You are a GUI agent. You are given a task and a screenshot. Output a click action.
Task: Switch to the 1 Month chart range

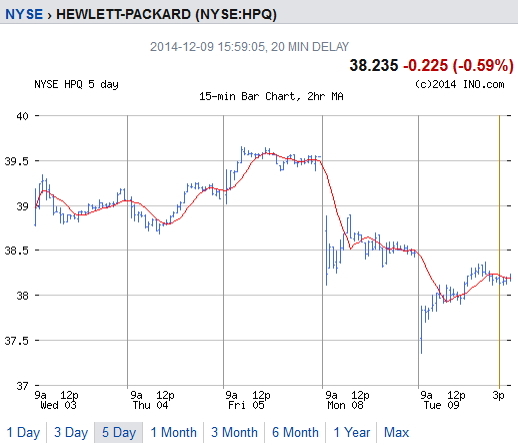click(x=174, y=432)
